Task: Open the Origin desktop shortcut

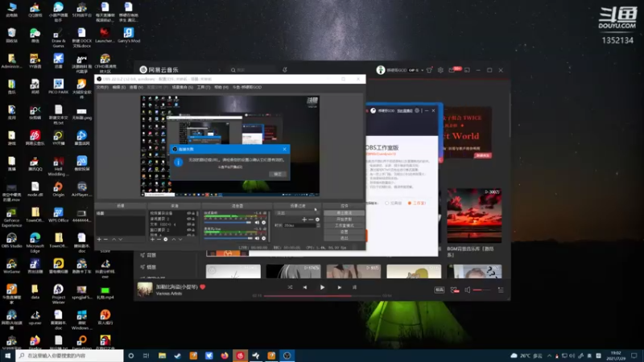Action: point(58,189)
